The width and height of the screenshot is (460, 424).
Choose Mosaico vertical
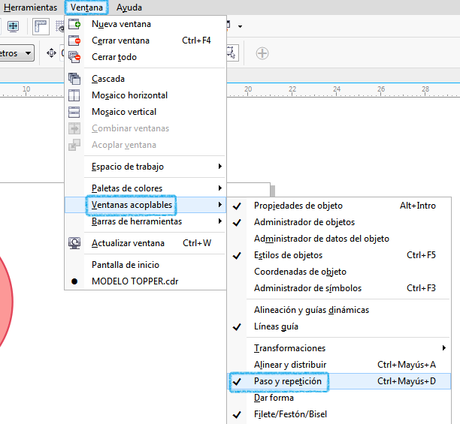tap(145, 112)
